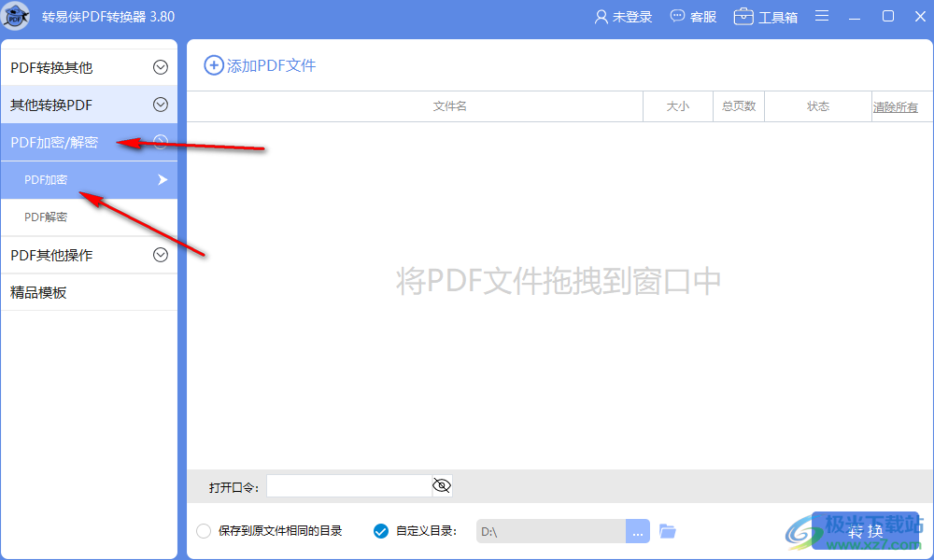Maximize the application window
This screenshot has width=934, height=560.
[x=888, y=16]
